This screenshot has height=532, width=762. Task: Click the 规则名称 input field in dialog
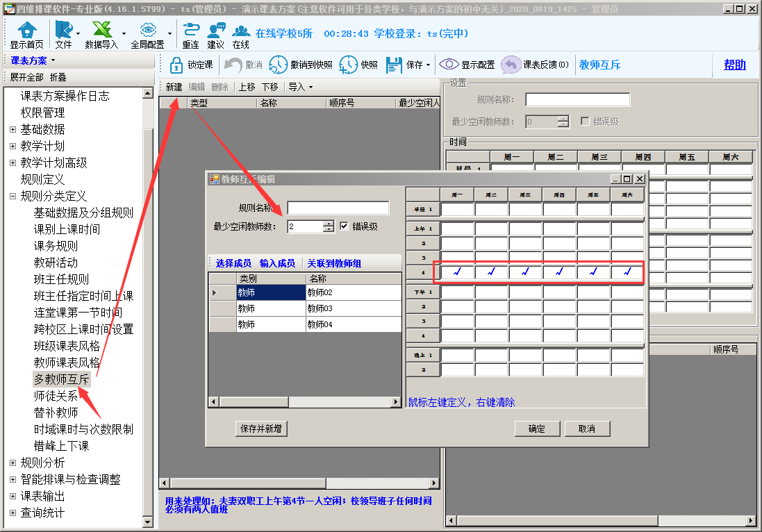tap(338, 208)
